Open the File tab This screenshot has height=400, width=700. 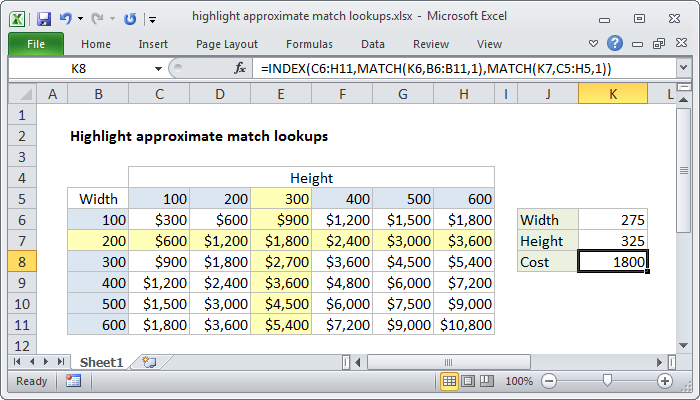36,44
